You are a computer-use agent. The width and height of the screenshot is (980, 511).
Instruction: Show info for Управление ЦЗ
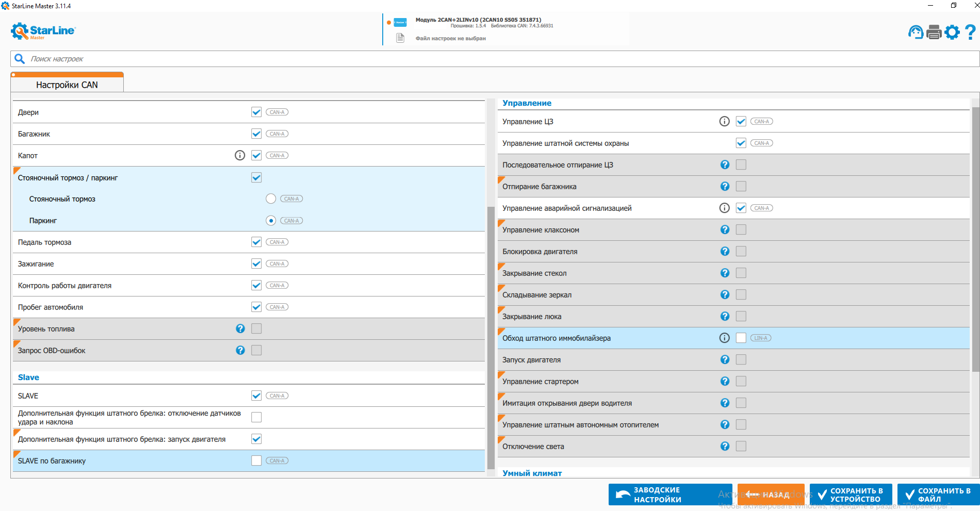pyautogui.click(x=725, y=121)
